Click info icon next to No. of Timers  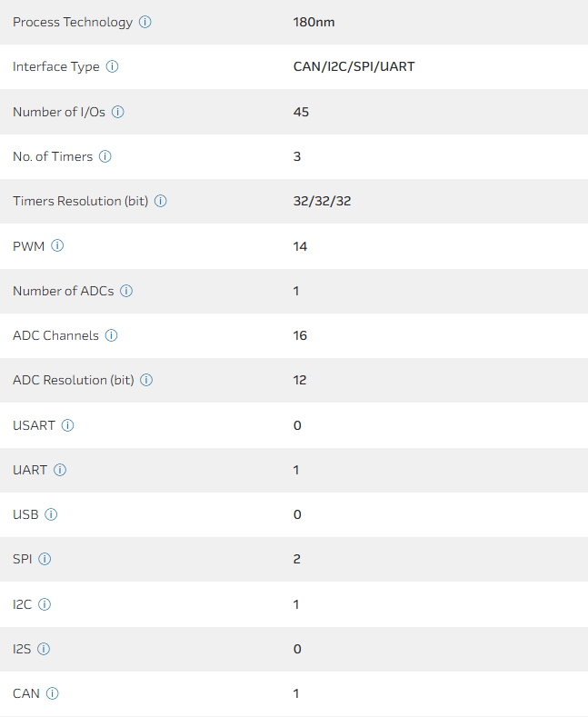(x=105, y=156)
